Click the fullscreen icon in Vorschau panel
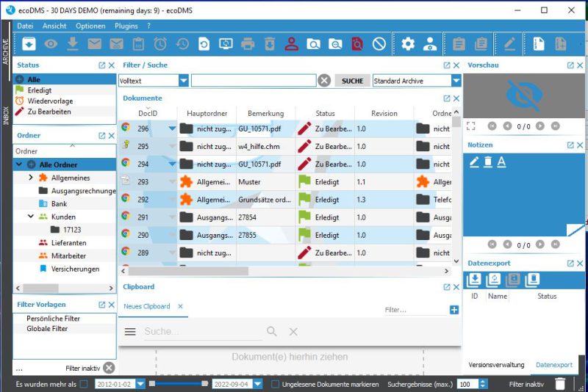Screen dimensions: 588x392 pyautogui.click(x=471, y=126)
